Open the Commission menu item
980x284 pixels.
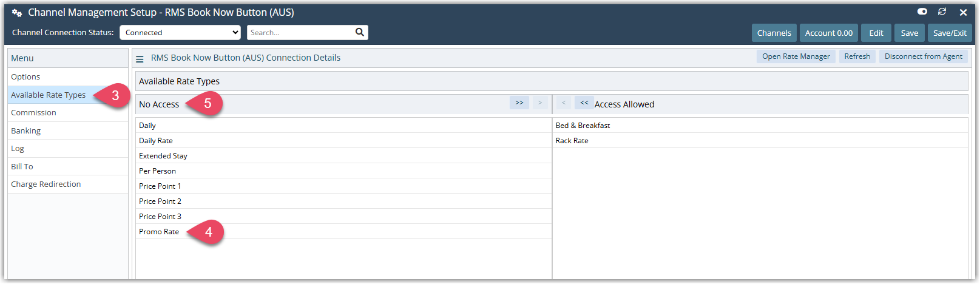click(68, 112)
